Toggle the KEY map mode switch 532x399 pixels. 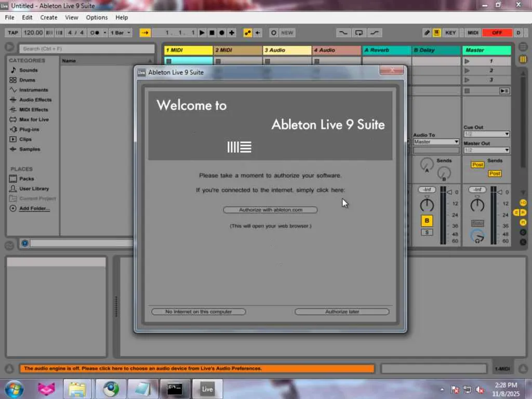click(x=450, y=33)
